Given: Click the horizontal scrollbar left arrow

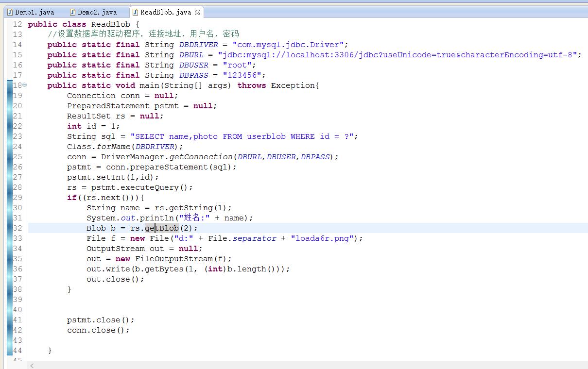Looking at the screenshot, I should [x=33, y=366].
